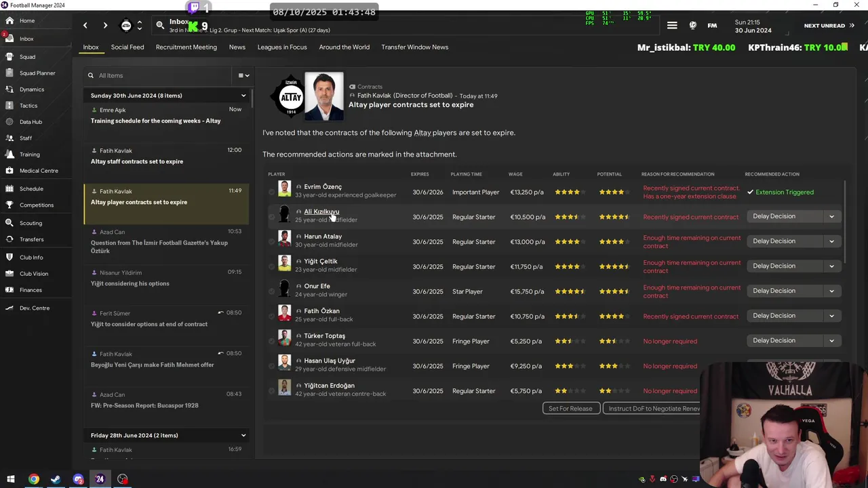
Task: Click the Altay club badge in top bar
Action: point(126,26)
